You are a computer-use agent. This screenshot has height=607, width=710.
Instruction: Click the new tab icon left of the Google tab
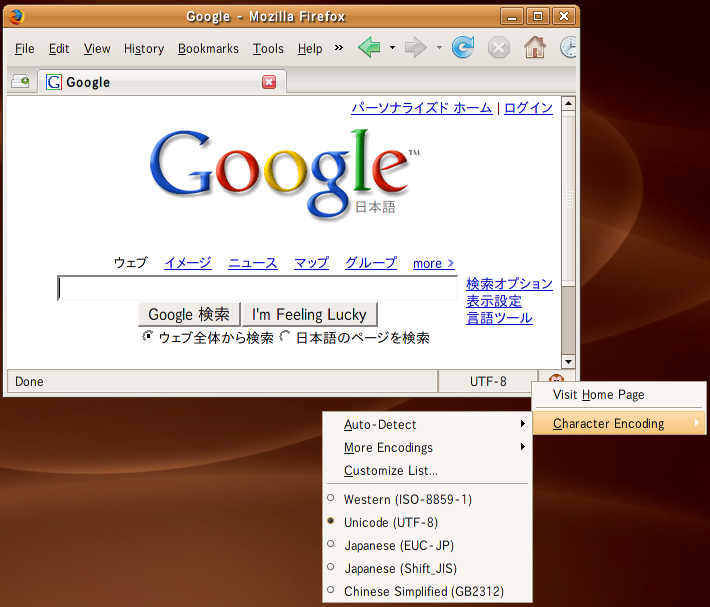coord(20,81)
